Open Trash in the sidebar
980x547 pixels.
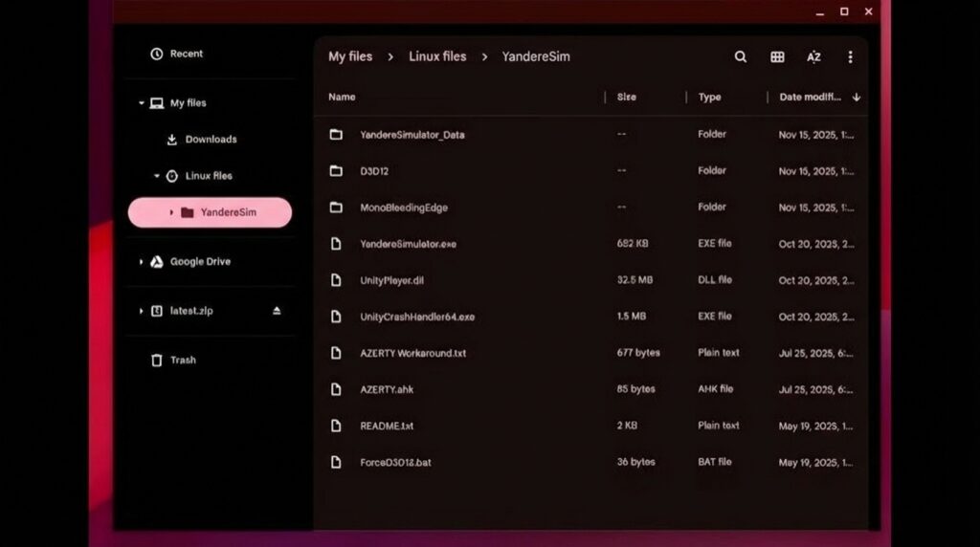(x=183, y=361)
